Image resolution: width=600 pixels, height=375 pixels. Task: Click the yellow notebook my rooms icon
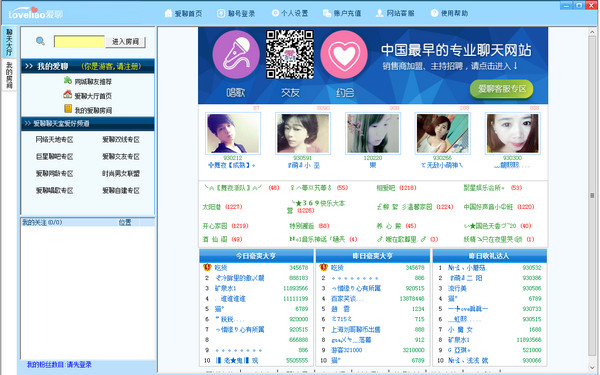(68, 109)
